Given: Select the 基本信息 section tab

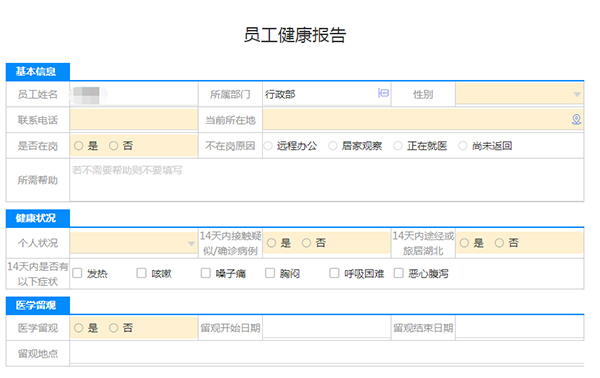Looking at the screenshot, I should coord(38,72).
